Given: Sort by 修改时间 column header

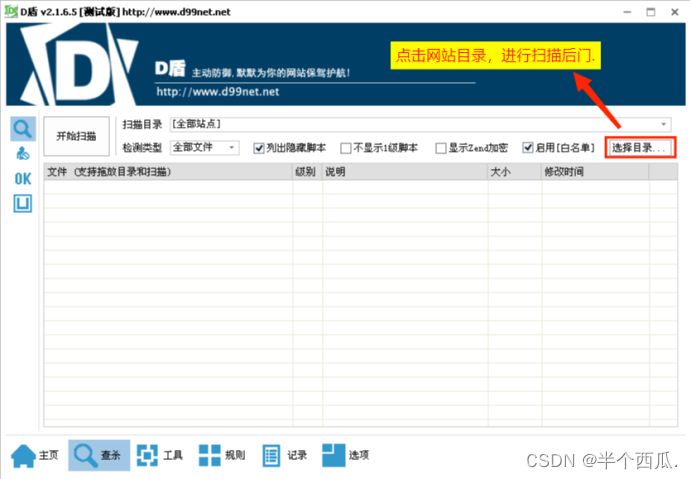Looking at the screenshot, I should pos(595,172).
